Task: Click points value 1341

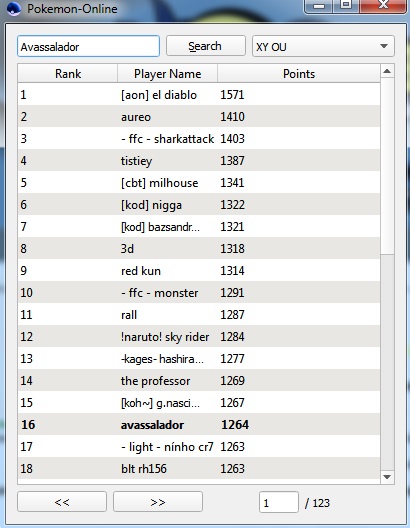Action: pos(232,183)
